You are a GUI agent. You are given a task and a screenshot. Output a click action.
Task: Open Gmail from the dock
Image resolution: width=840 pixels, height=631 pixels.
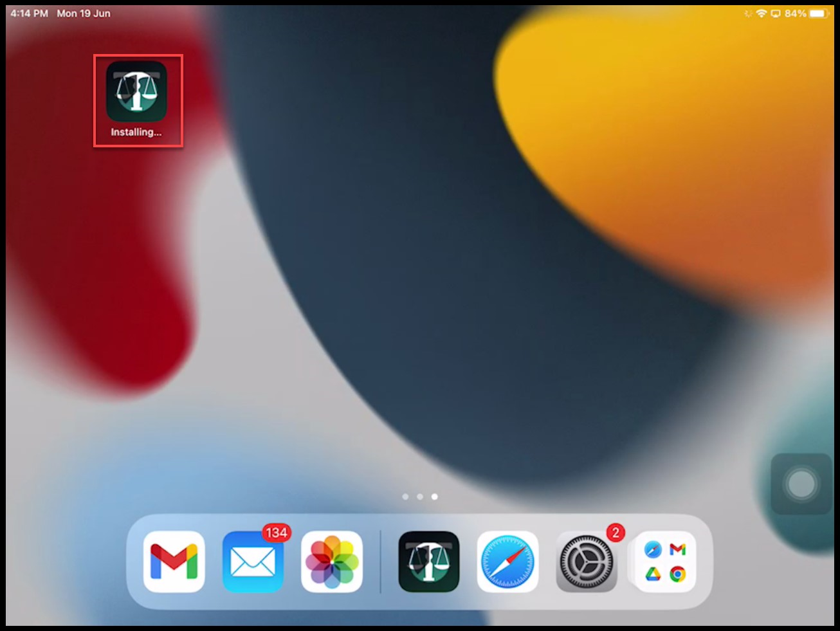pos(174,562)
